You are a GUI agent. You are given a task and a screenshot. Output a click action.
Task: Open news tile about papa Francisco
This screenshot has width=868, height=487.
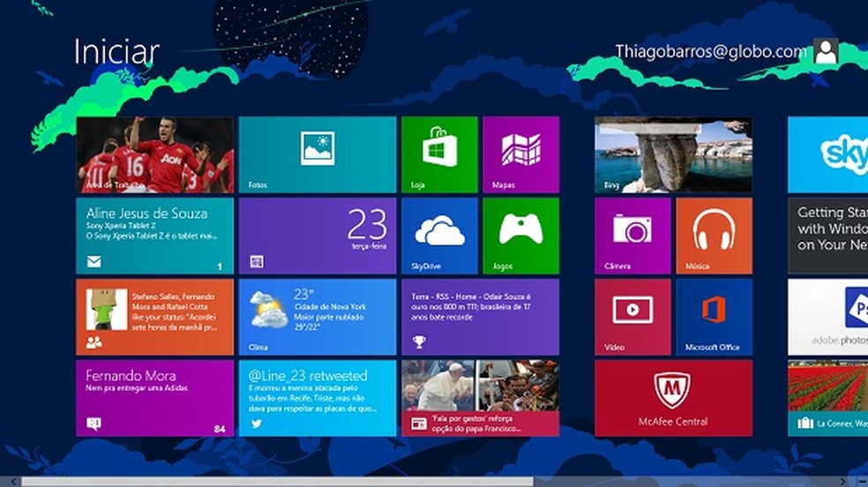click(x=480, y=399)
